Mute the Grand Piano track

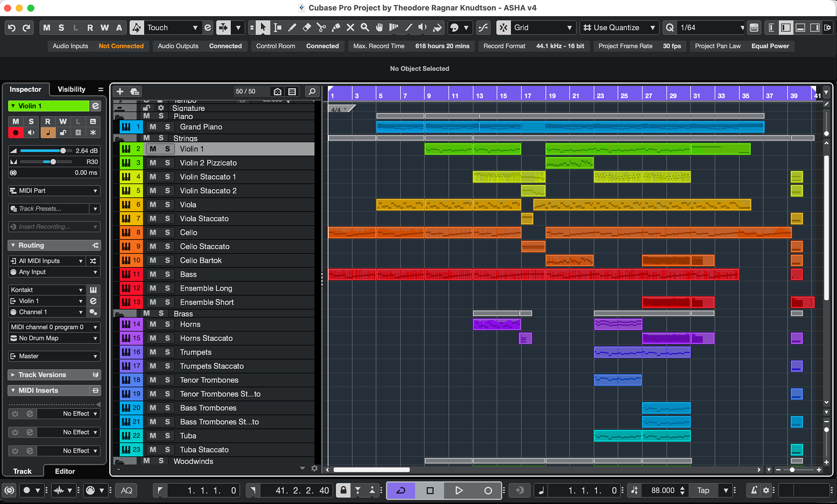click(x=153, y=127)
